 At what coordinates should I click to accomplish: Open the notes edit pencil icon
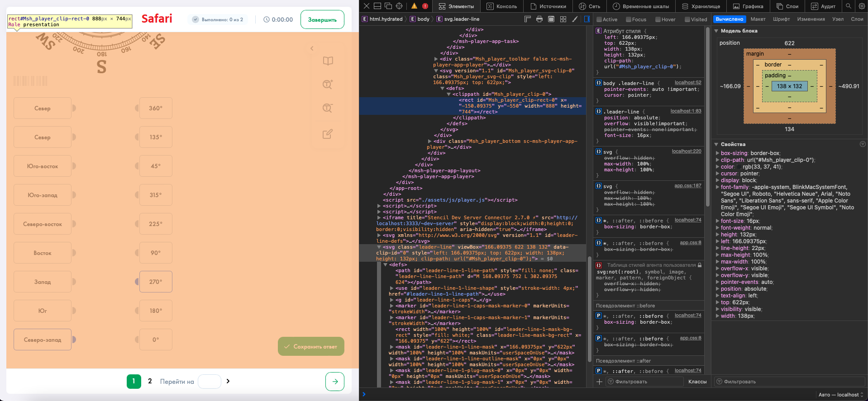pos(328,134)
